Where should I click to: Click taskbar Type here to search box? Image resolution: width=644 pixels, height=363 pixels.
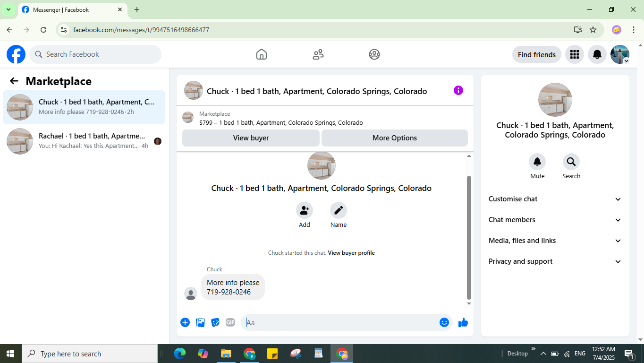pyautogui.click(x=90, y=354)
